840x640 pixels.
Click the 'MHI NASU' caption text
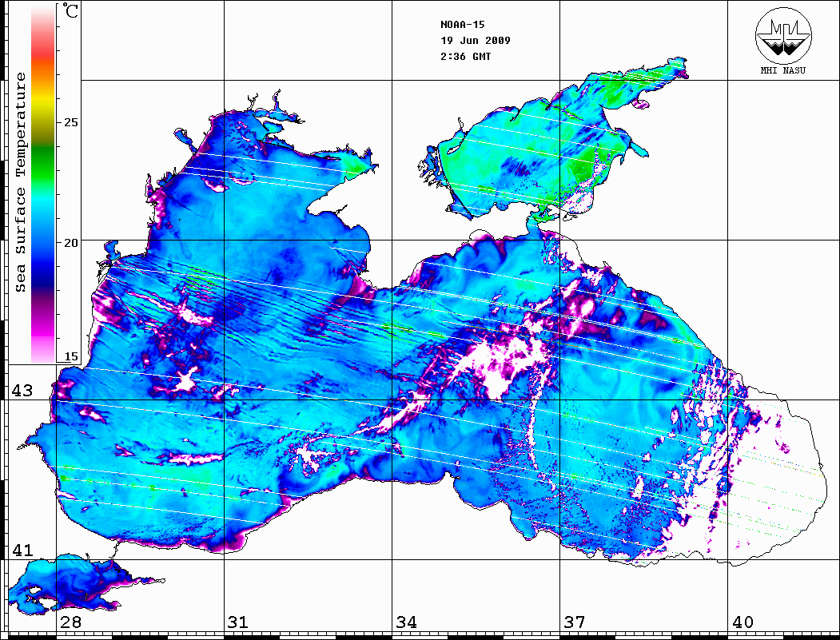pyautogui.click(x=783, y=70)
